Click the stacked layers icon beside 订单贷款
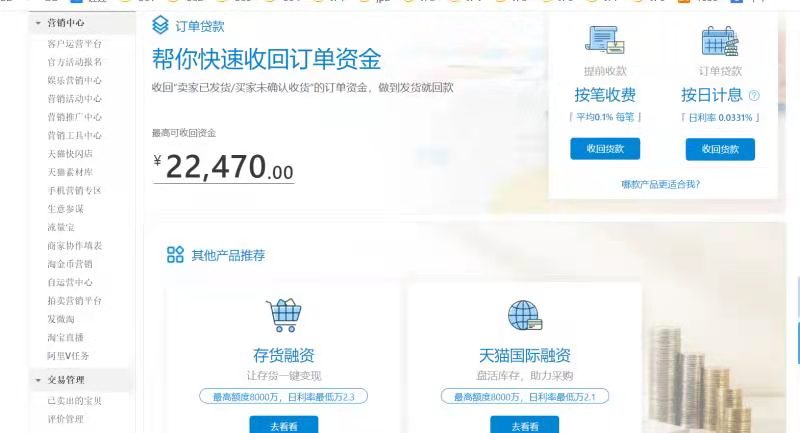 160,24
